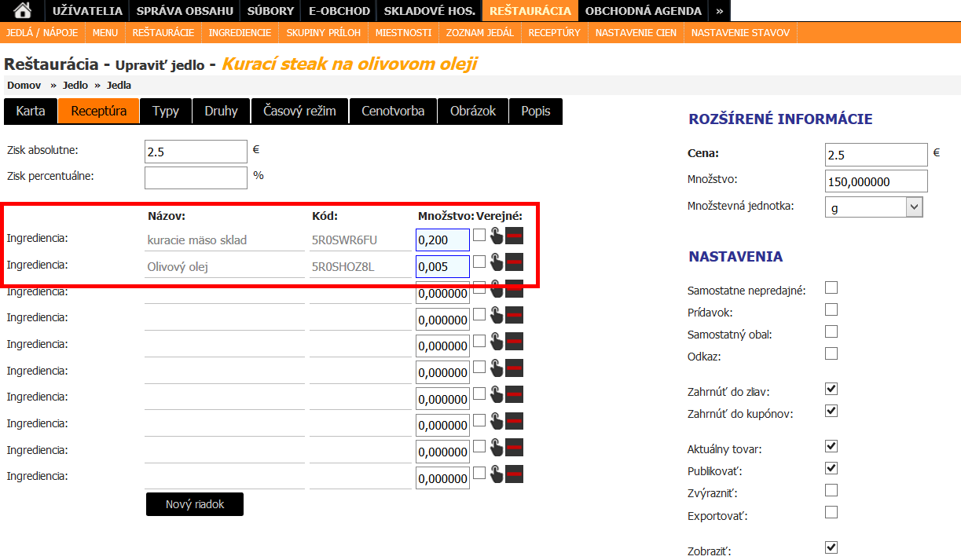Click hand picker icon in last ingredient row
The image size is (961, 560).
point(495,474)
